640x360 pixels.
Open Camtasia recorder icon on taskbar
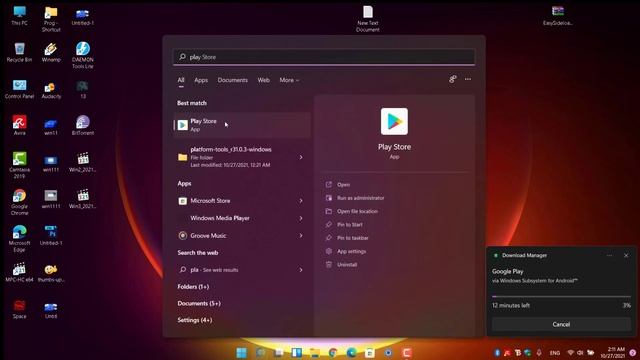click(x=407, y=353)
